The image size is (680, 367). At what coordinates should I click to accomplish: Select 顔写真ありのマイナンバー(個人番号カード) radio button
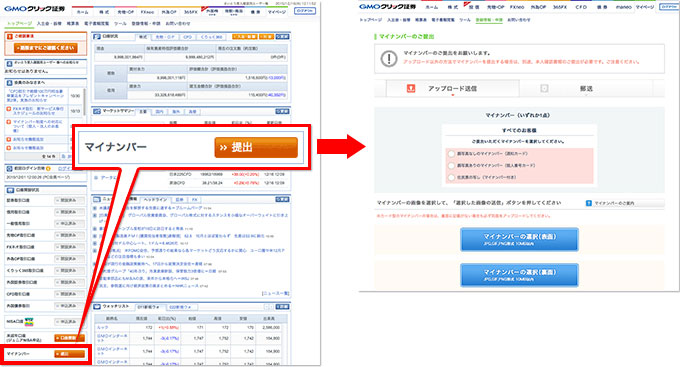click(x=451, y=165)
